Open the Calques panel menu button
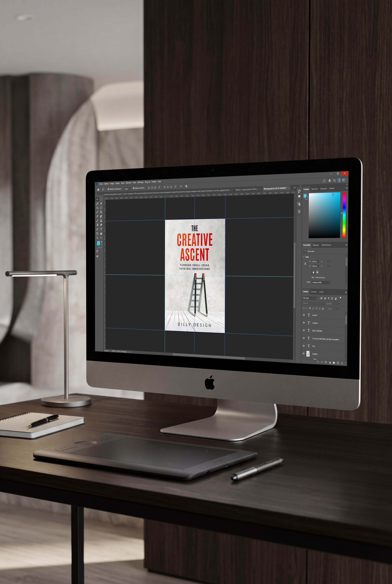This screenshot has width=392, height=584. pos(346,293)
